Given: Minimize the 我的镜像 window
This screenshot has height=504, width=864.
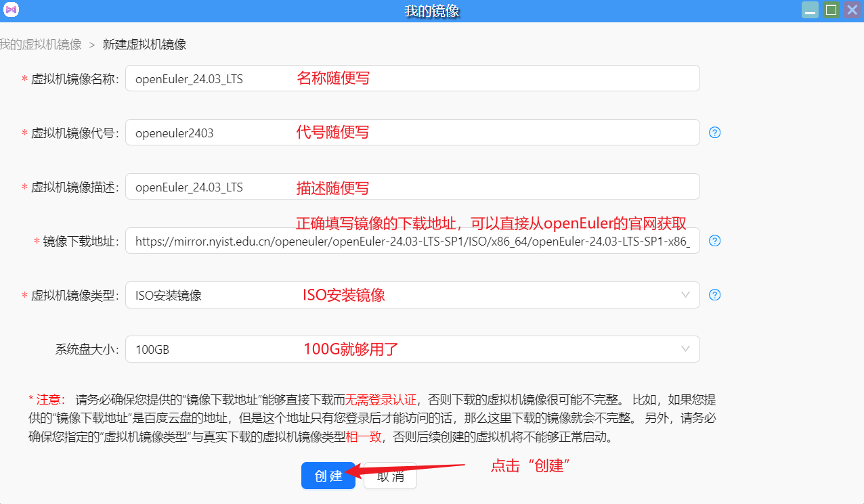Looking at the screenshot, I should click(x=811, y=10).
